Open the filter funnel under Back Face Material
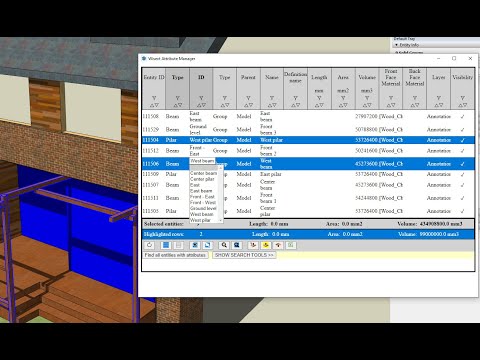The width and height of the screenshot is (480, 360). [x=415, y=98]
